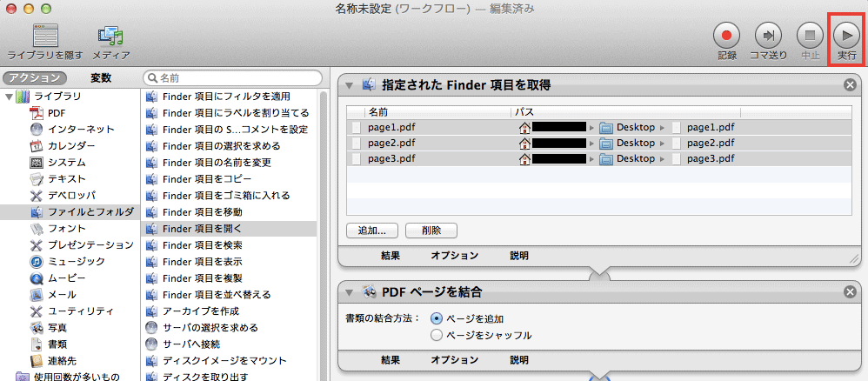
Task: Sort by the 名前 column header
Action: click(x=437, y=112)
